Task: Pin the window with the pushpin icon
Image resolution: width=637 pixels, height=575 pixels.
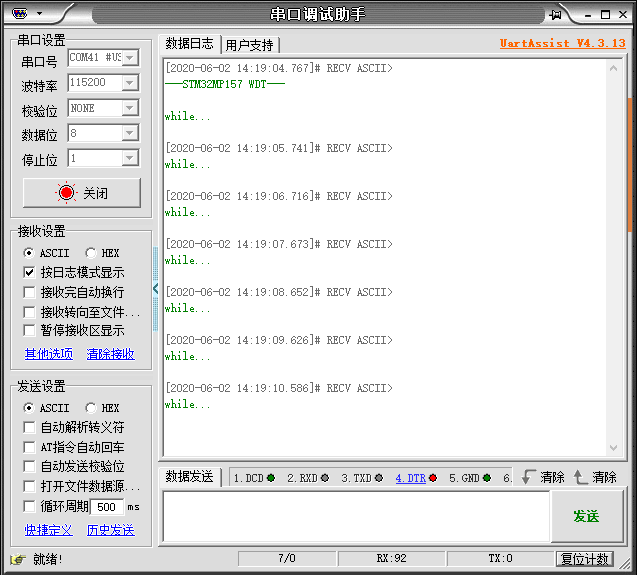Action: click(555, 15)
